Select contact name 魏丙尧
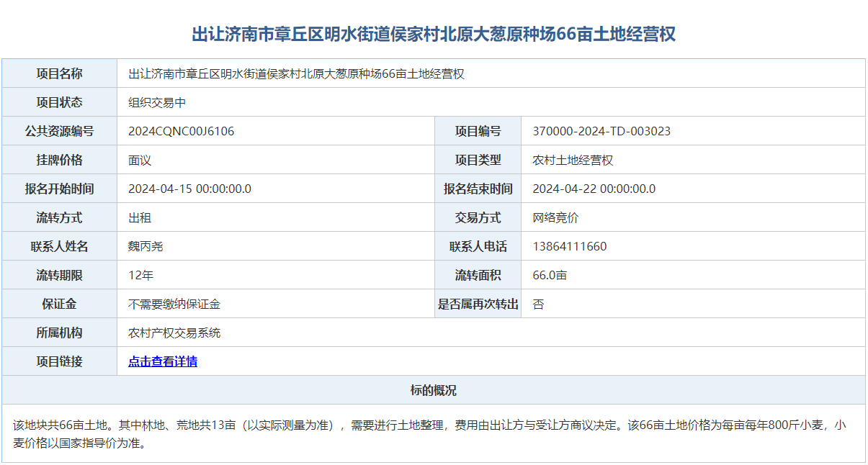This screenshot has height=465, width=868. [146, 246]
